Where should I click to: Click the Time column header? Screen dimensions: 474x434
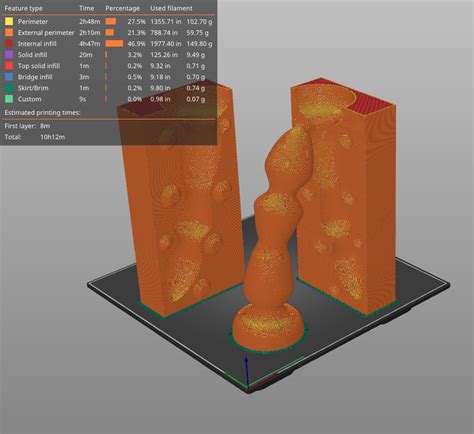click(86, 8)
